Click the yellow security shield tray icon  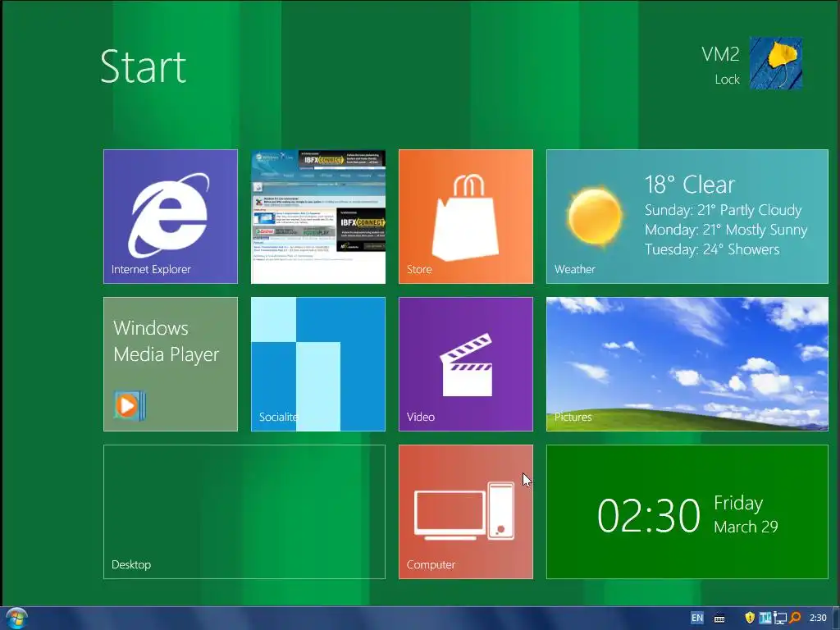(750, 618)
